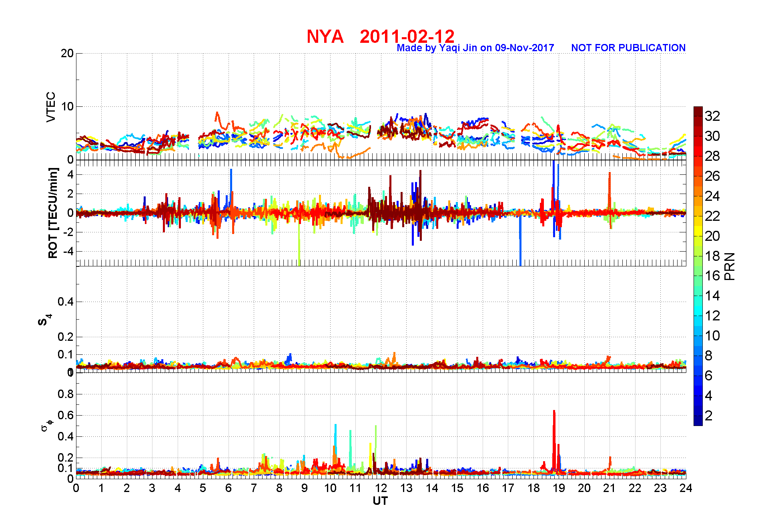
Task: Click the ROT [TECU/min] axis label
Action: [x=53, y=213]
